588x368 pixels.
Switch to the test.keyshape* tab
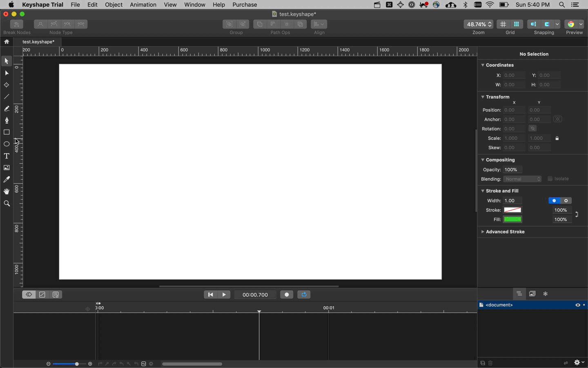point(38,42)
